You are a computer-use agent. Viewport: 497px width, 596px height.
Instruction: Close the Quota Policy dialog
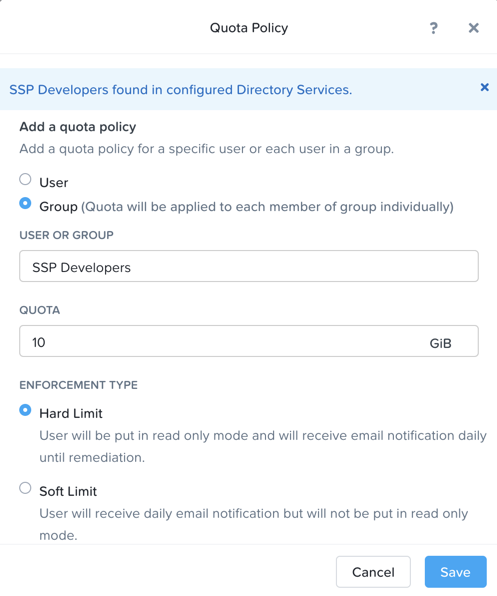tap(473, 28)
